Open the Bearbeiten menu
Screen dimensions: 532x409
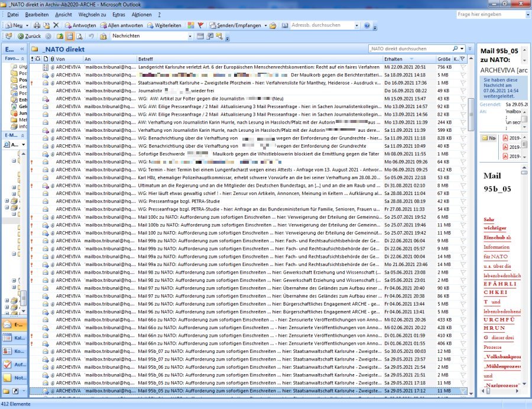[37, 15]
